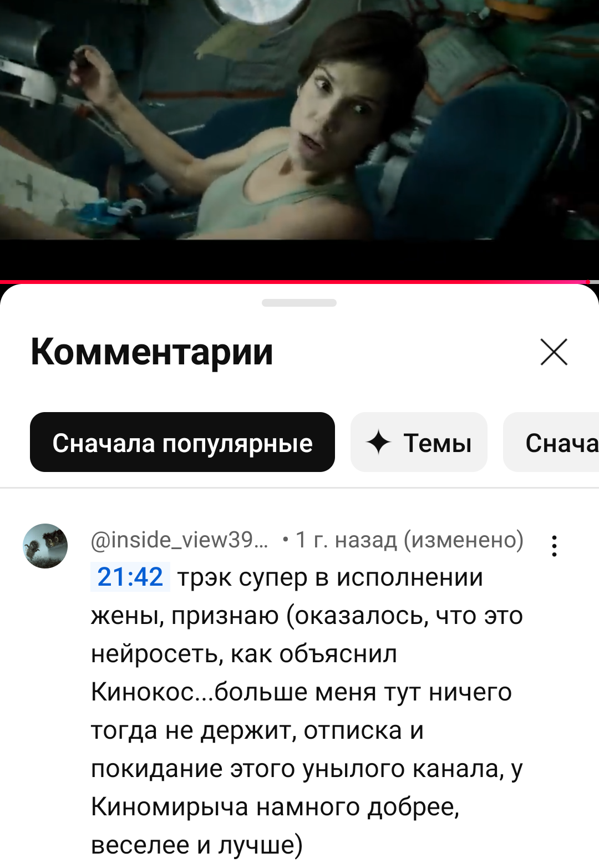Click the unplayed gray end of the progress bar
The height and width of the screenshot is (868, 599).
(x=594, y=282)
